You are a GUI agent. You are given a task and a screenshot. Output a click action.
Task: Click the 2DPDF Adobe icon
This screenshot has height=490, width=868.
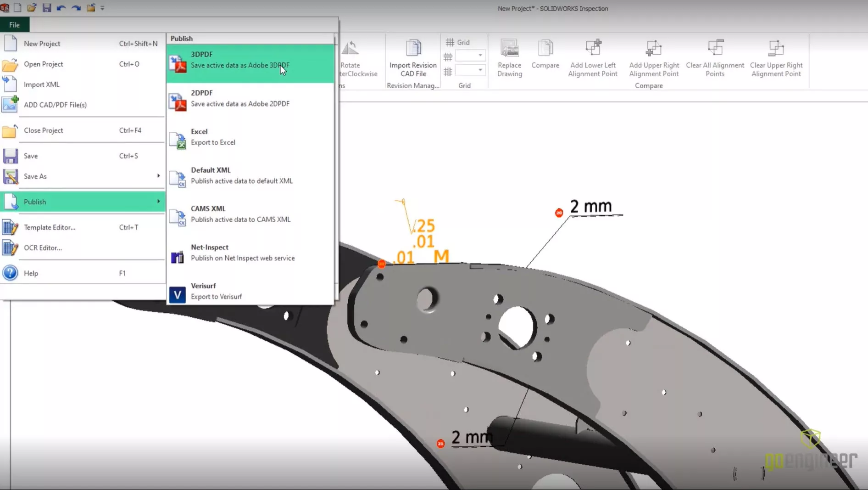pyautogui.click(x=178, y=101)
